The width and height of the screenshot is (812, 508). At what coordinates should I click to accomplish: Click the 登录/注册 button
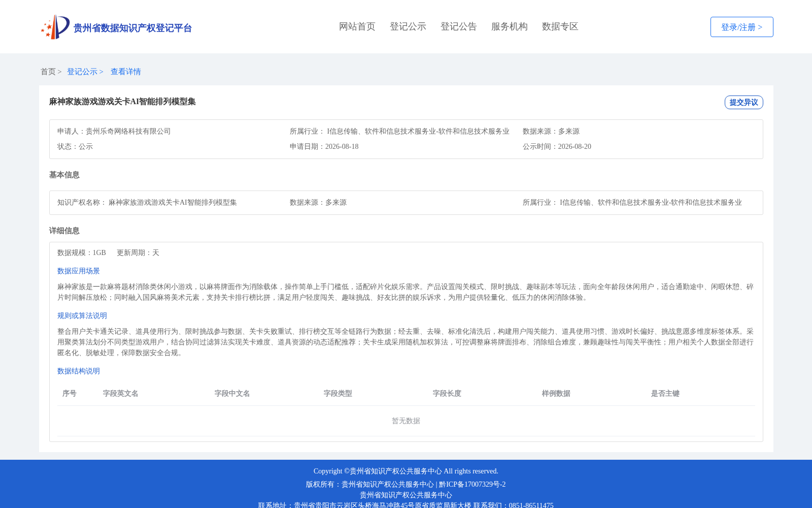(742, 27)
